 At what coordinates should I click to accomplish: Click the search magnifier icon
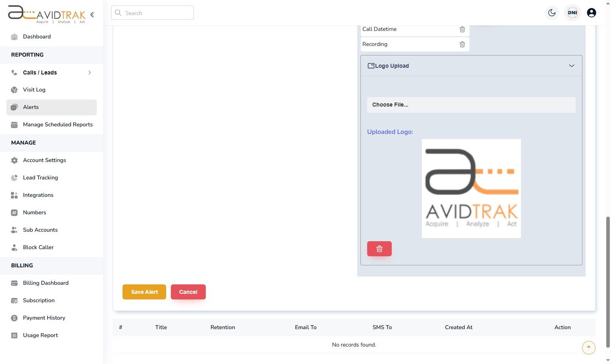[x=118, y=13]
